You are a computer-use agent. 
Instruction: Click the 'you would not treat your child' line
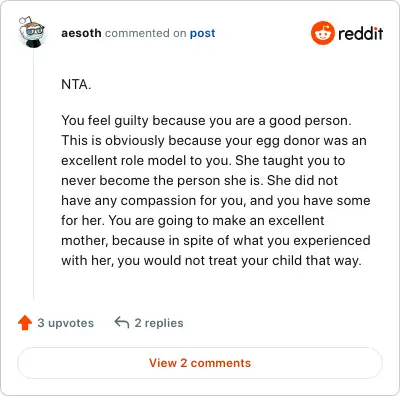(x=211, y=260)
